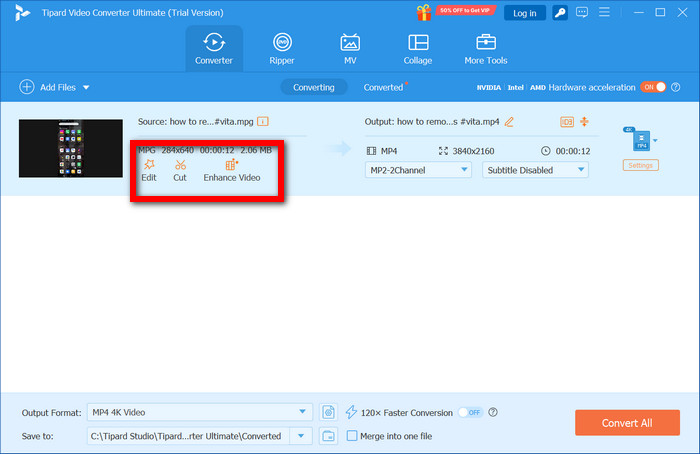Turn off Hardware acceleration switch

652,87
